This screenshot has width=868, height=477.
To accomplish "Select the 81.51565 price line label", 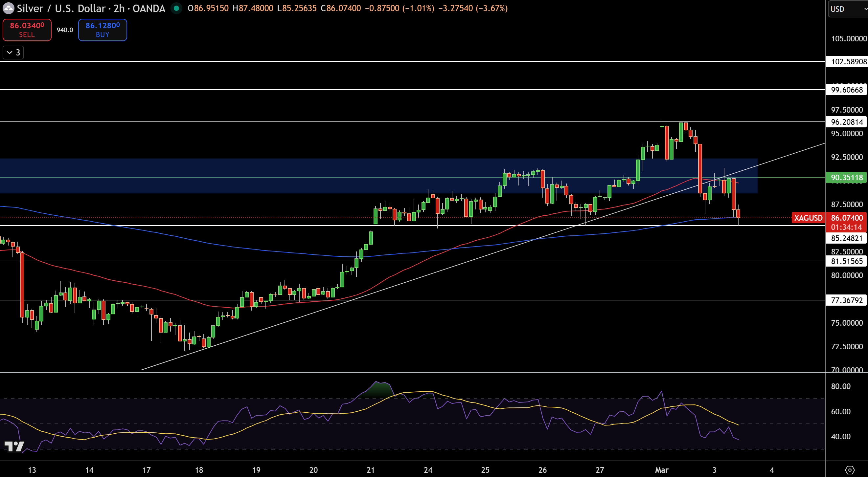I will [846, 261].
